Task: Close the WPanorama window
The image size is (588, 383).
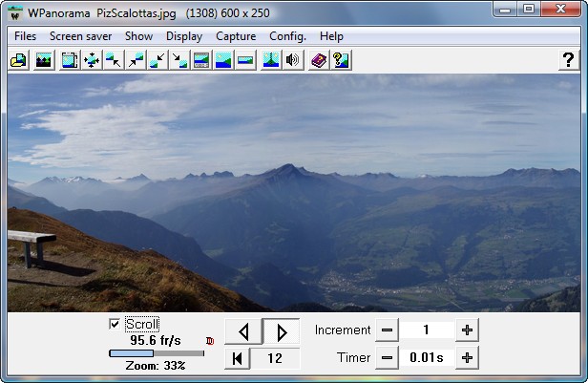Action: click(x=561, y=9)
